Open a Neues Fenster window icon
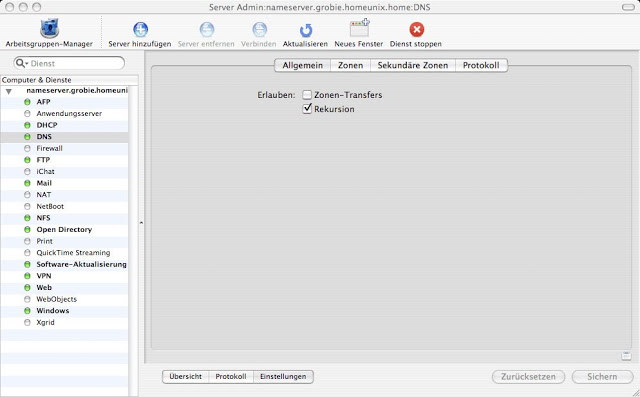Screen dimensions: 640x397 click(x=359, y=29)
